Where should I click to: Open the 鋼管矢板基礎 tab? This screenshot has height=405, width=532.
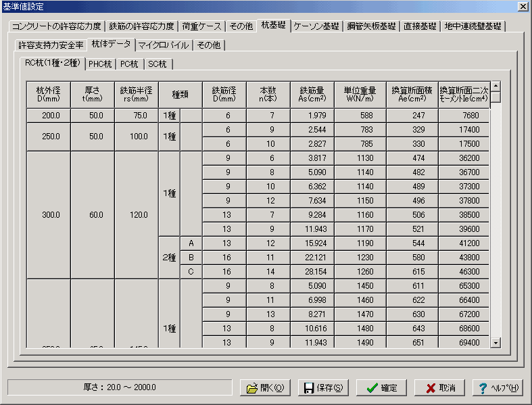(x=370, y=26)
